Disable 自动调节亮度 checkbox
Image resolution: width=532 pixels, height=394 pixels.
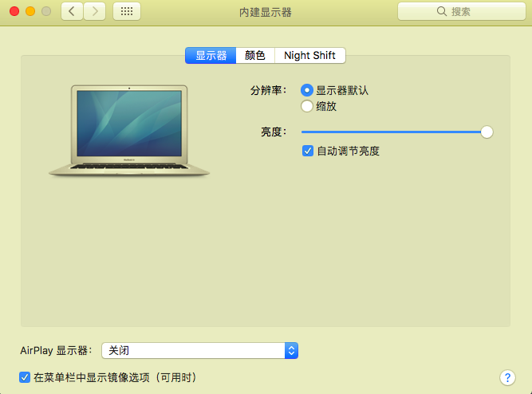point(308,151)
